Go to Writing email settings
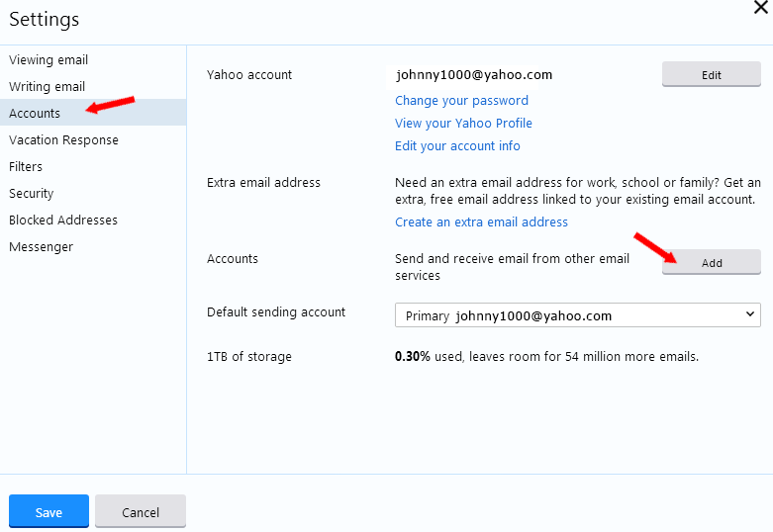Image resolution: width=773 pixels, height=532 pixels. (x=48, y=87)
